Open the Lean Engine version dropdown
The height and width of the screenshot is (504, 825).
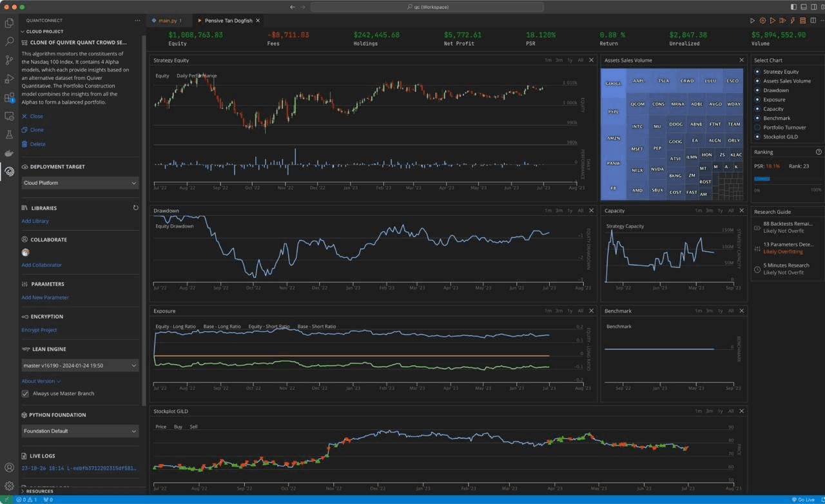[80, 365]
